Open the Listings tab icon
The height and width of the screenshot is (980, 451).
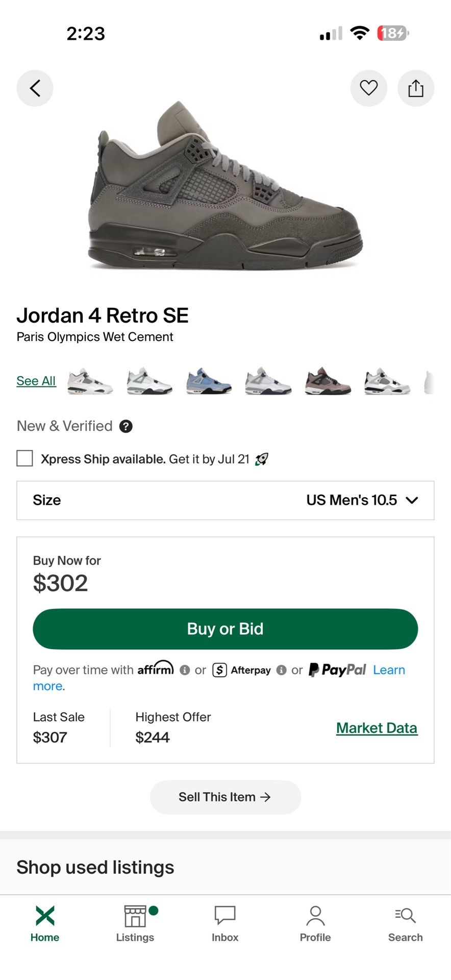135,916
